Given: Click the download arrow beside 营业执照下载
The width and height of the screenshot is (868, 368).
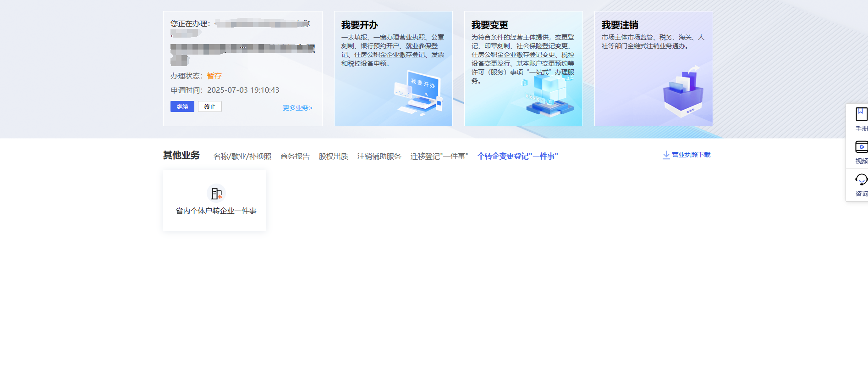Looking at the screenshot, I should 666,155.
